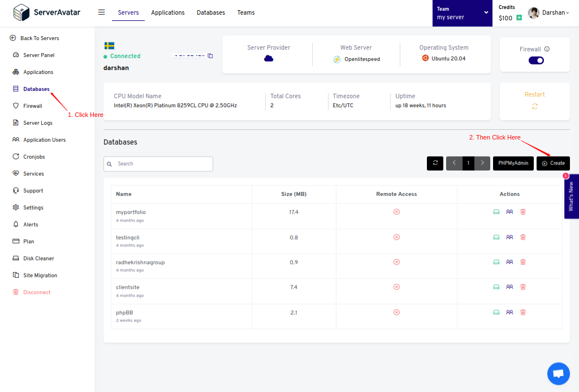Click remote access status for phpBB
The width and height of the screenshot is (579, 392).
coord(396,312)
